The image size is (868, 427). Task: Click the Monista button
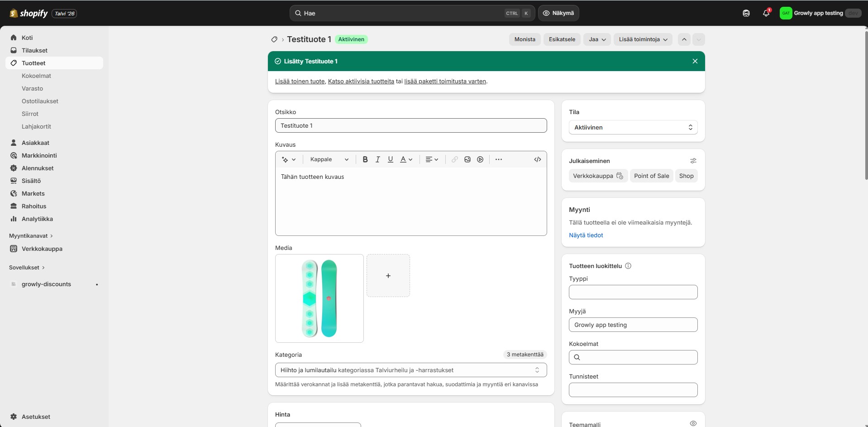524,39
